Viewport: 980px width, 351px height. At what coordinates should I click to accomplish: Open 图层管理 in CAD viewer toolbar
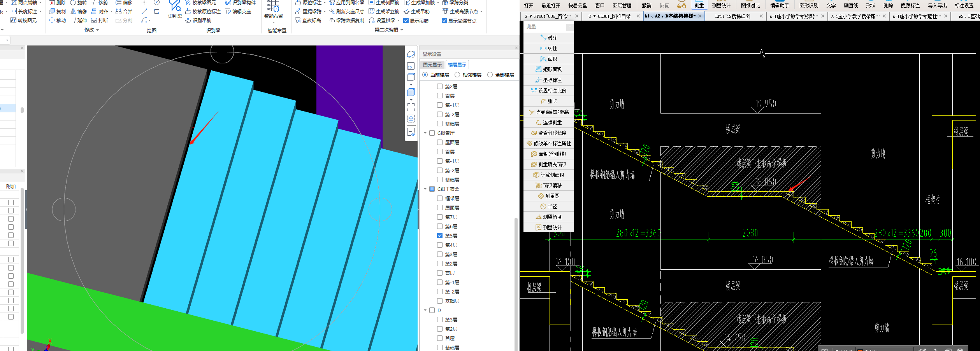point(622,5)
